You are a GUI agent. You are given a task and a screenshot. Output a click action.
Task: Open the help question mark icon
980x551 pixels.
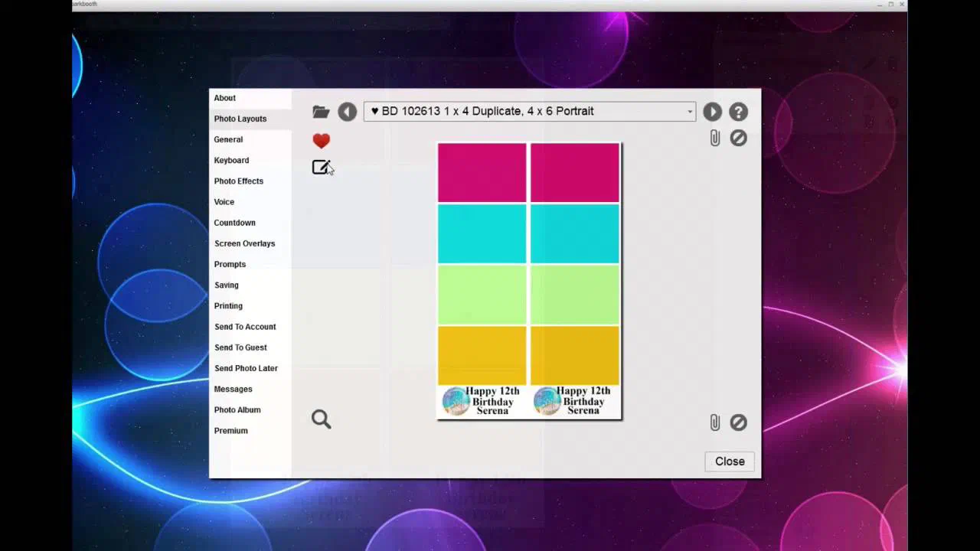738,112
